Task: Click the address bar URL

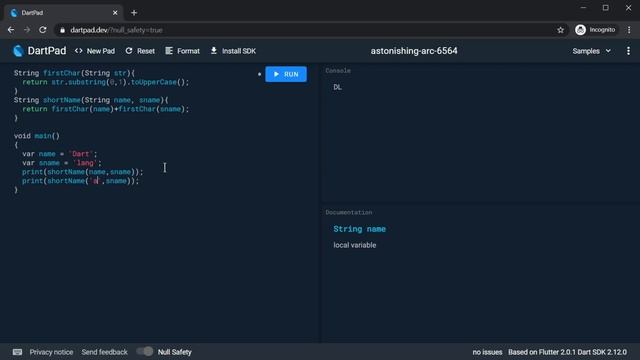Action: tap(116, 30)
